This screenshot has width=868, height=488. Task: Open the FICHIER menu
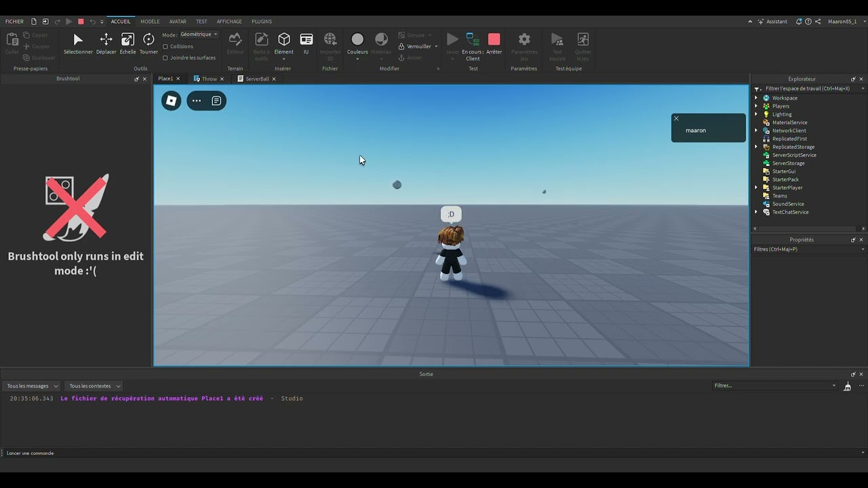14,22
